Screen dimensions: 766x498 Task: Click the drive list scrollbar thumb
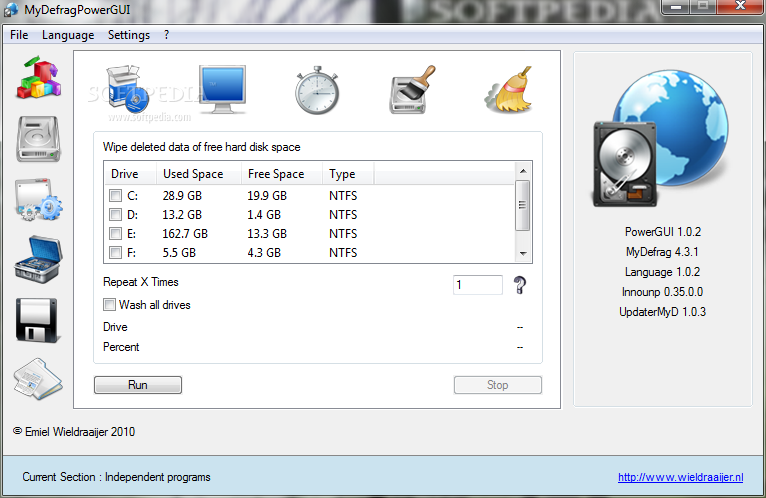click(523, 205)
